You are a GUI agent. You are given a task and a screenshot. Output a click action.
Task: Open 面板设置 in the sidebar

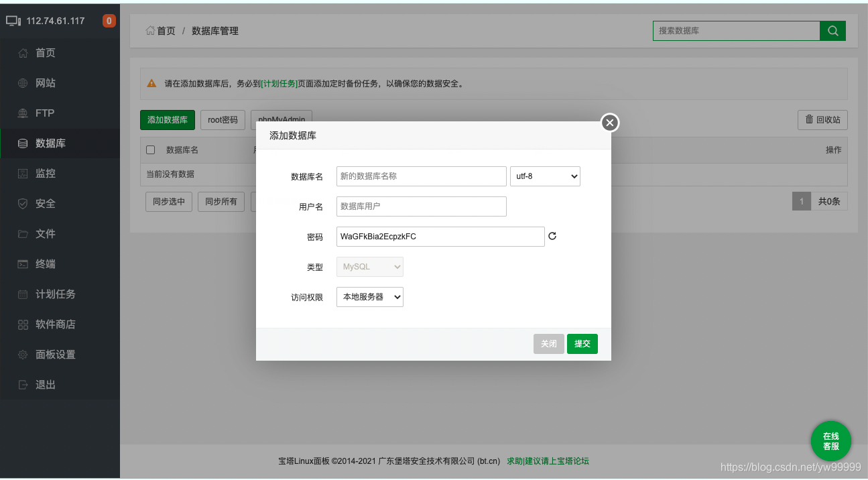[56, 355]
